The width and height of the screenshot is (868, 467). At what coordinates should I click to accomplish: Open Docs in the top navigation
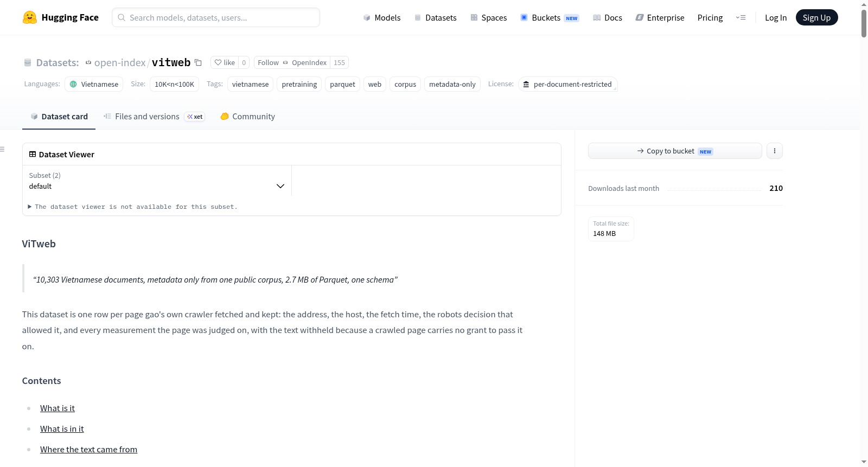click(x=608, y=17)
